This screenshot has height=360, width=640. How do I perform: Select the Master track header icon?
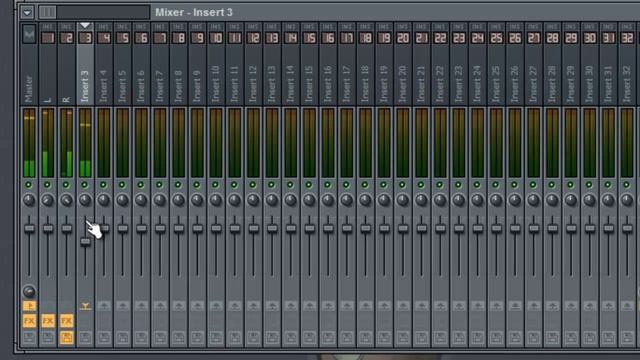(29, 34)
